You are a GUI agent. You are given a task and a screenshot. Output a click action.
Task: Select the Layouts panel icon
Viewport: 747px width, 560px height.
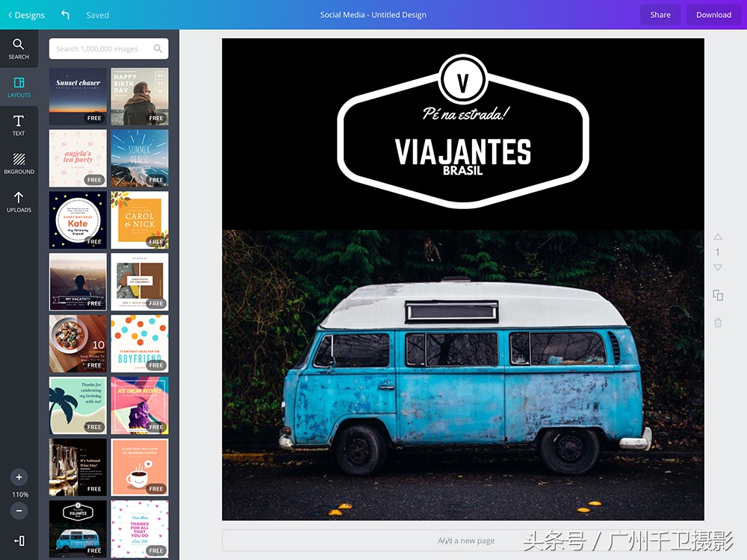tap(19, 87)
